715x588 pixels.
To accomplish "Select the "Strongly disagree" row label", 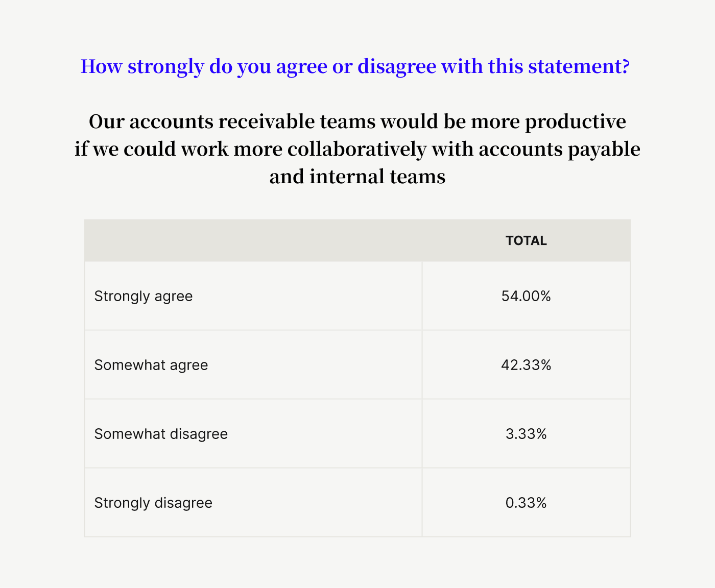I will pos(153,503).
